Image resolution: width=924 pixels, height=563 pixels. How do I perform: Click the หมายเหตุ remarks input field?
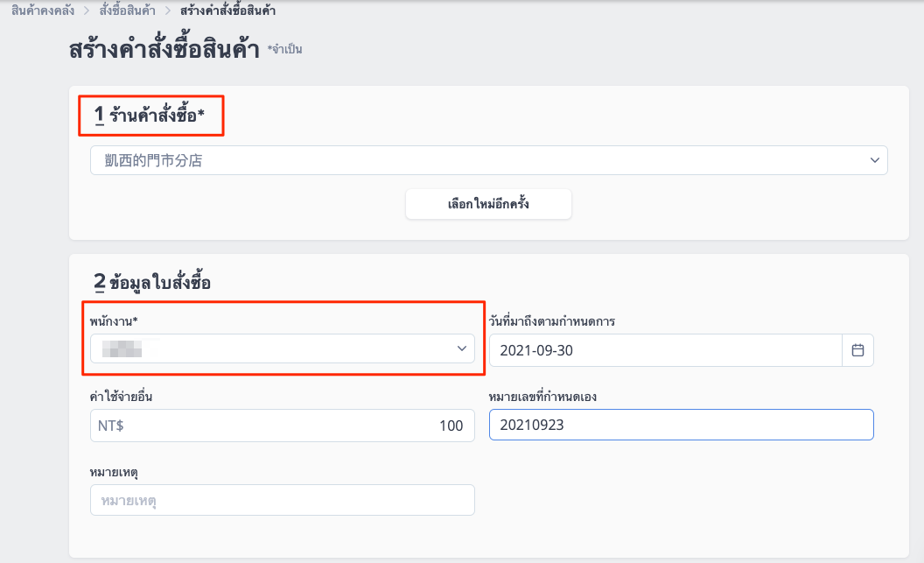coord(283,500)
